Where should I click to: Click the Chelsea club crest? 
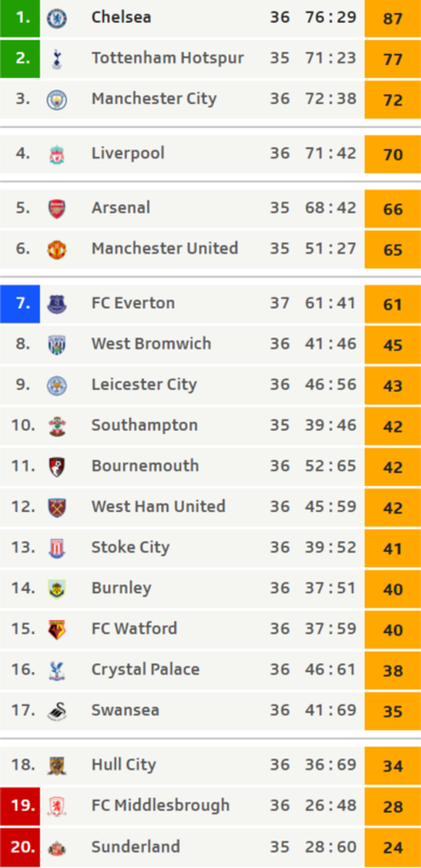[56, 18]
